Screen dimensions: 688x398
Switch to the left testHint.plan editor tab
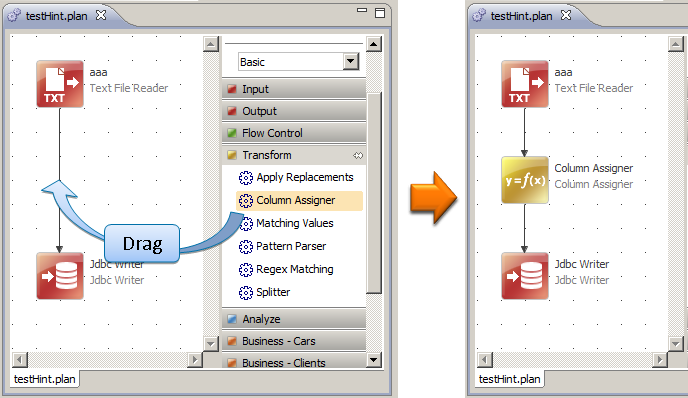[x=57, y=16]
